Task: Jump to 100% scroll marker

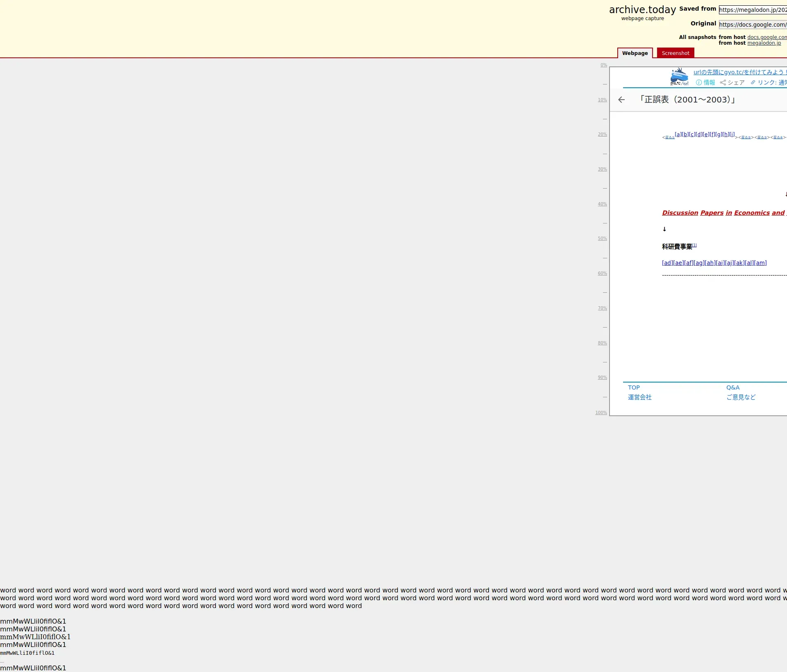Action: tap(601, 412)
